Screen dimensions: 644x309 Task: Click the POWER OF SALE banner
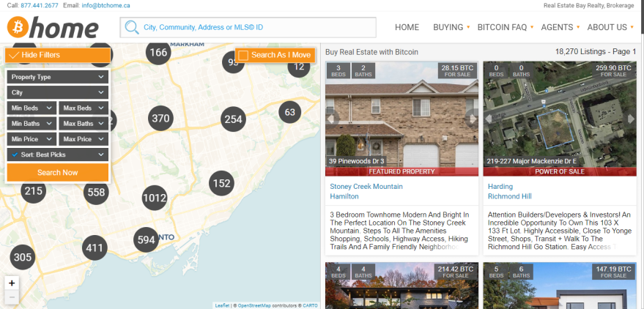(560, 171)
